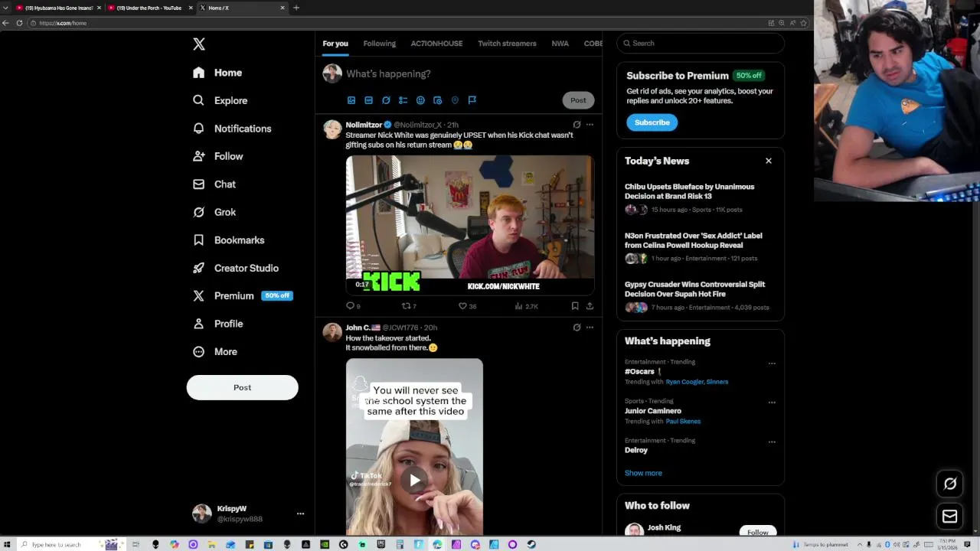Open Premium in the sidebar
Viewport: 980px width, 551px height.
tap(242, 295)
